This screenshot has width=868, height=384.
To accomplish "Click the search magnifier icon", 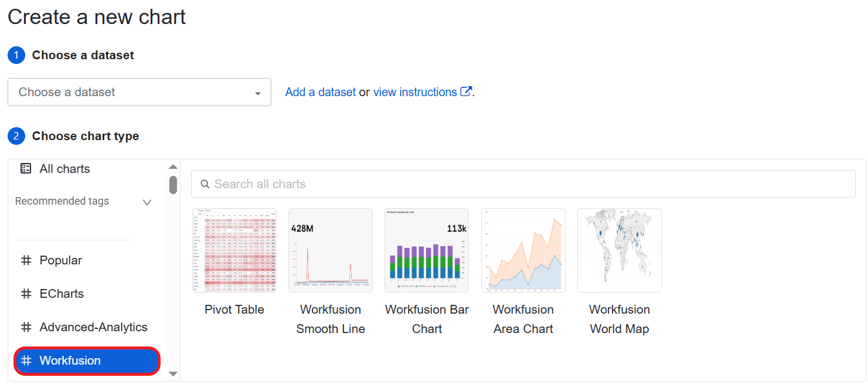I will (x=205, y=184).
